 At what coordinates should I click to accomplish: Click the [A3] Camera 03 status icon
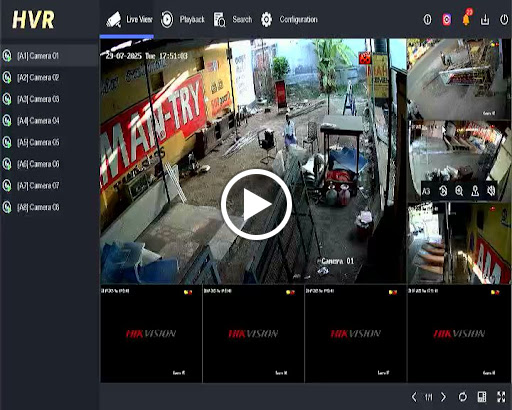click(7, 99)
